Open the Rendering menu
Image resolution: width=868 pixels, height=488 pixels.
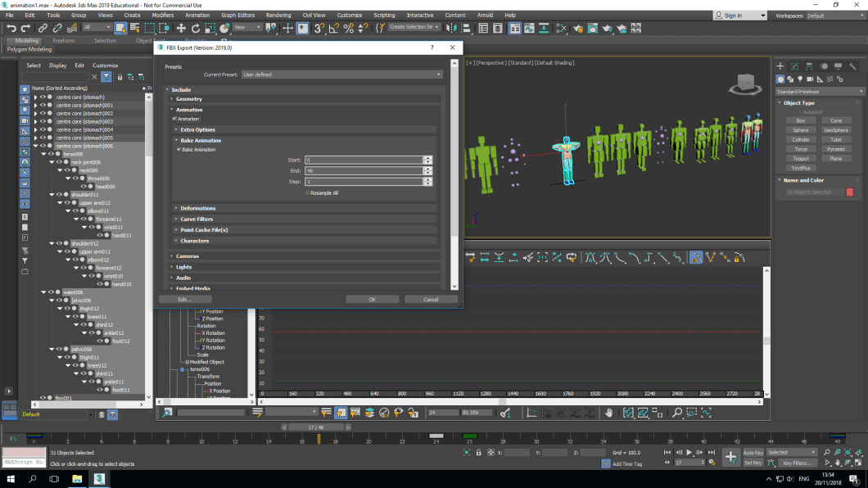point(278,15)
